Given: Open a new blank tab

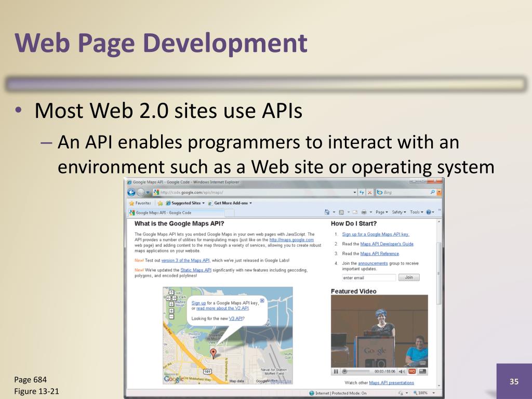Looking at the screenshot, I should (230, 212).
